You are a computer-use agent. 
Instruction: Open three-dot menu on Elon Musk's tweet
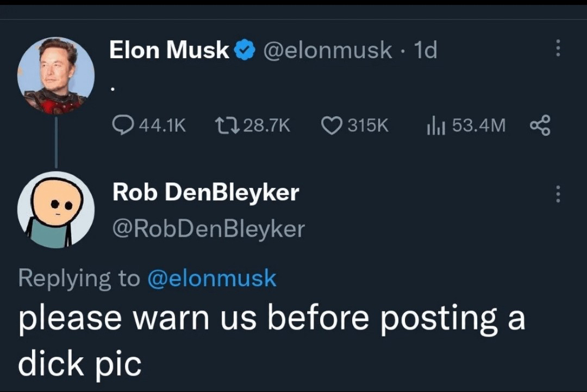557,49
